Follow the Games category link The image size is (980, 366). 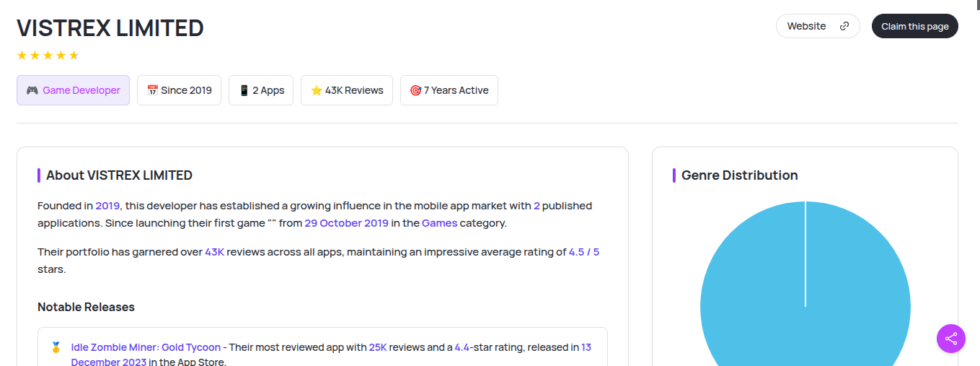pyautogui.click(x=439, y=223)
